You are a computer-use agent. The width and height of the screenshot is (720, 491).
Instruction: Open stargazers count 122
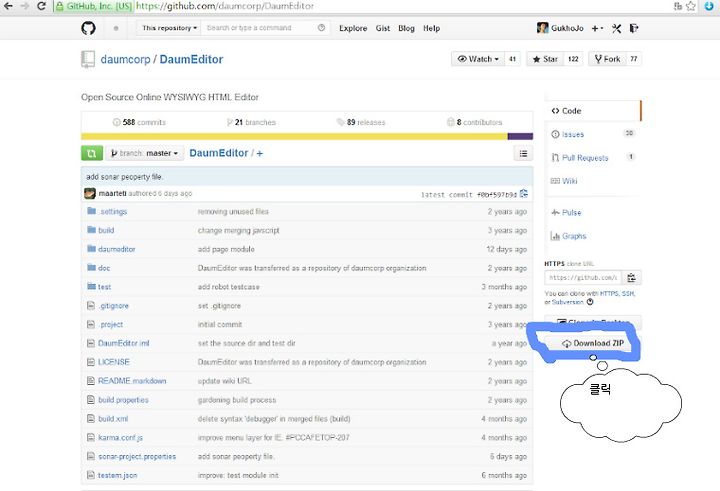[x=573, y=59]
